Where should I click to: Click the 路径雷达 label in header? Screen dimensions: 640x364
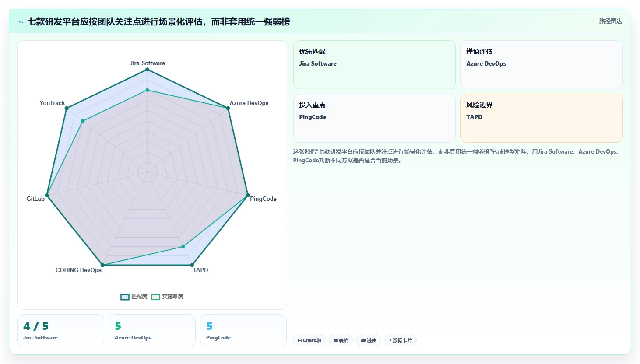(610, 21)
